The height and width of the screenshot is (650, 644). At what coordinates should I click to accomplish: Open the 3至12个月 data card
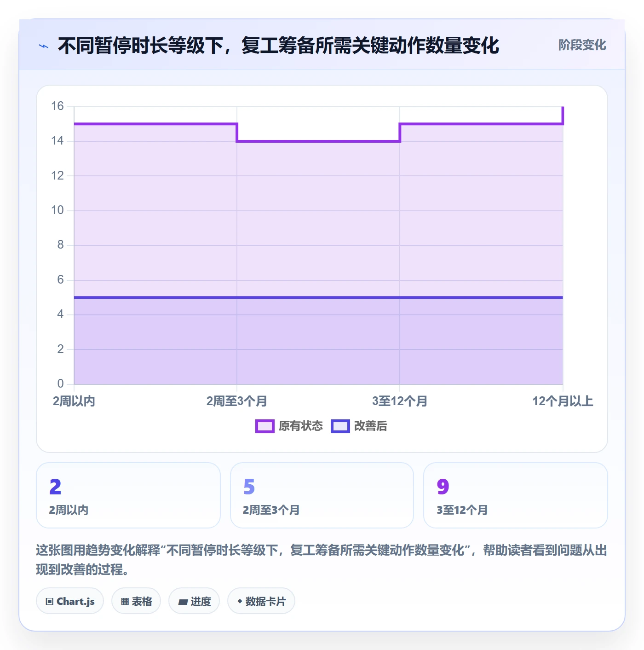516,495
